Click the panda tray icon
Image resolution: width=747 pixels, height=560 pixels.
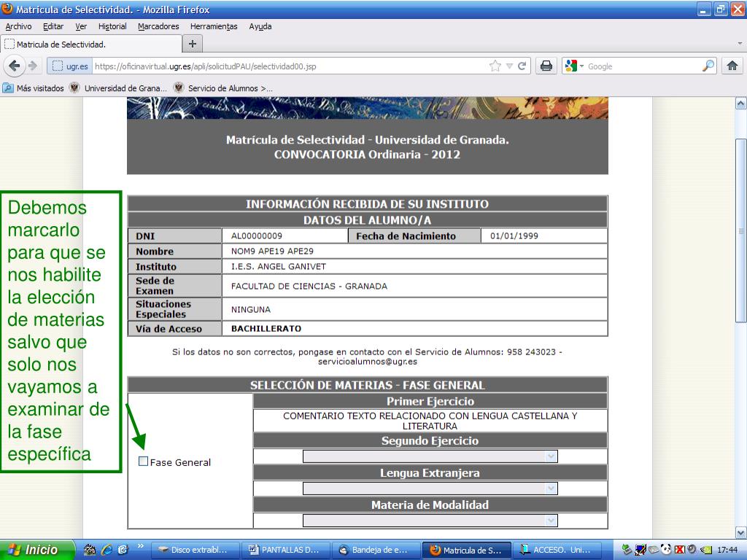(x=667, y=550)
